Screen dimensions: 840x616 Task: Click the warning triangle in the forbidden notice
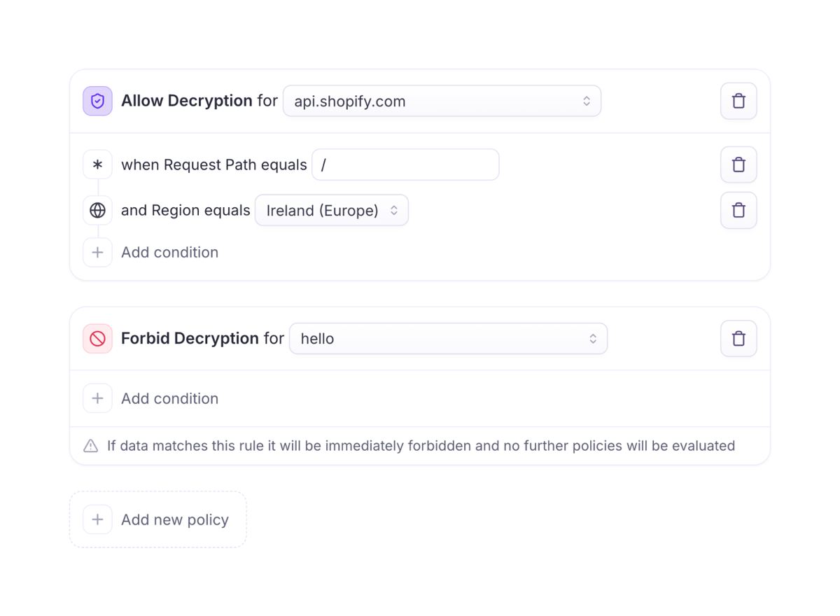[90, 445]
